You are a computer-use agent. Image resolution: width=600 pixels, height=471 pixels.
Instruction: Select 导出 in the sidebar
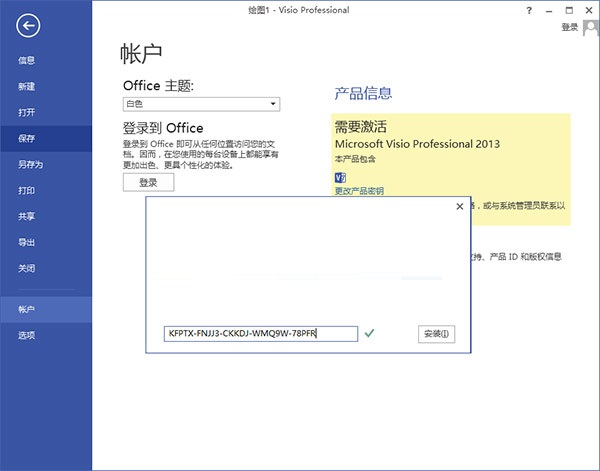pyautogui.click(x=46, y=243)
